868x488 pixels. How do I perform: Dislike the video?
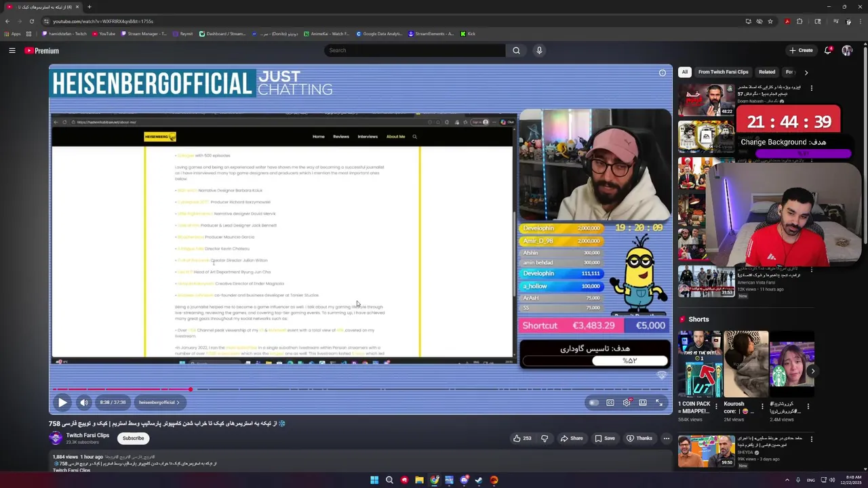point(544,439)
